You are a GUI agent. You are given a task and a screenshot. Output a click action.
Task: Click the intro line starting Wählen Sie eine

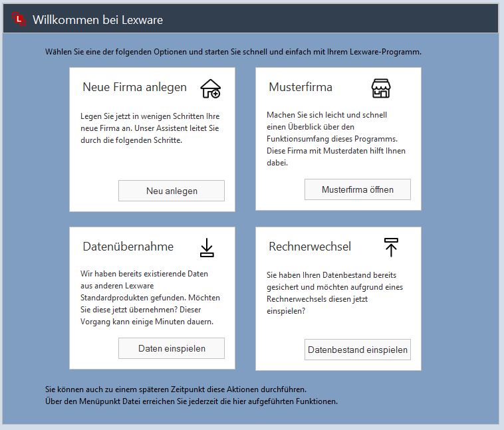pyautogui.click(x=233, y=52)
